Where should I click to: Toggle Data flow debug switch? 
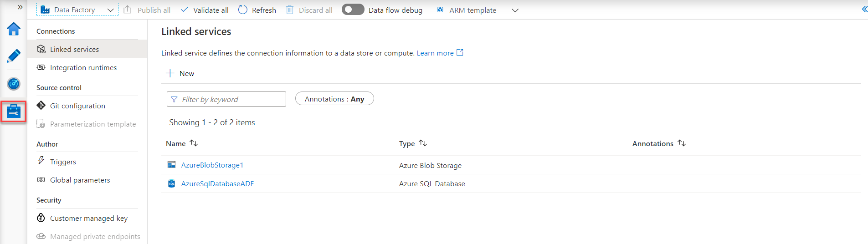353,10
